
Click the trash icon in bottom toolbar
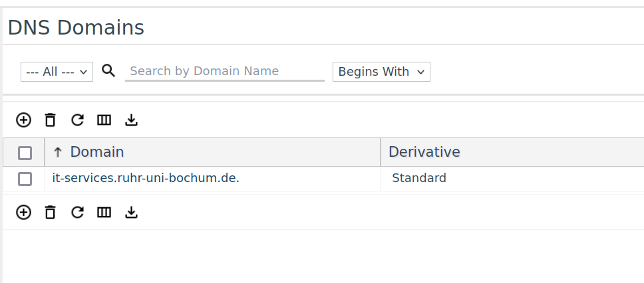click(x=50, y=212)
